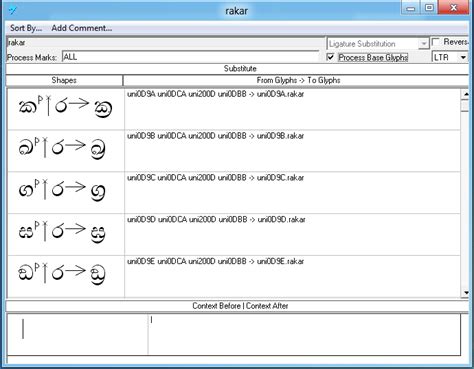The image size is (474, 369).
Task: Click the scroll up arrow of rules list
Action: [x=465, y=94]
